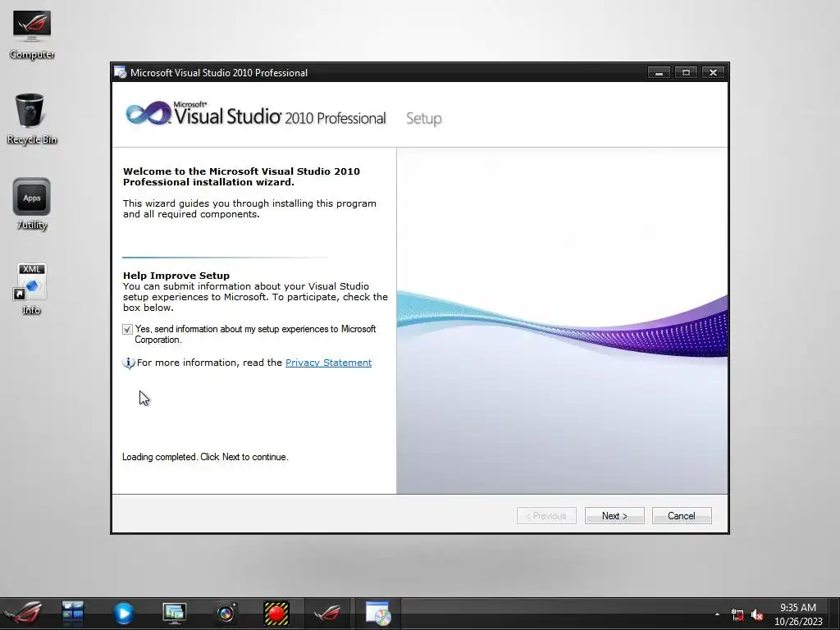
Task: Open the Privacy Statement link
Action: tap(328, 363)
